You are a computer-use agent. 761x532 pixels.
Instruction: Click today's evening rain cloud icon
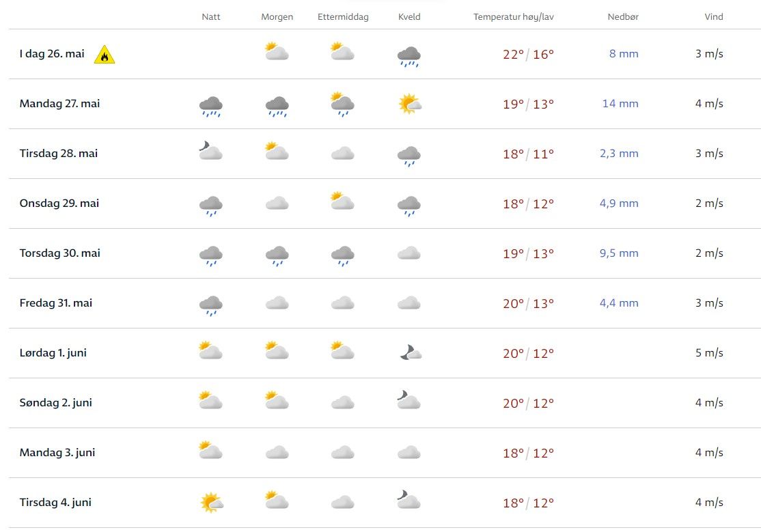tap(409, 56)
